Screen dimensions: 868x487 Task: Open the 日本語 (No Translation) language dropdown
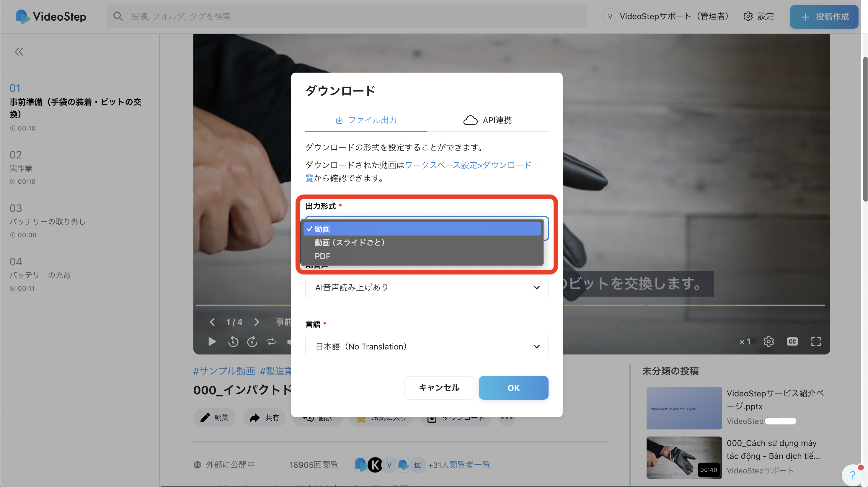426,347
